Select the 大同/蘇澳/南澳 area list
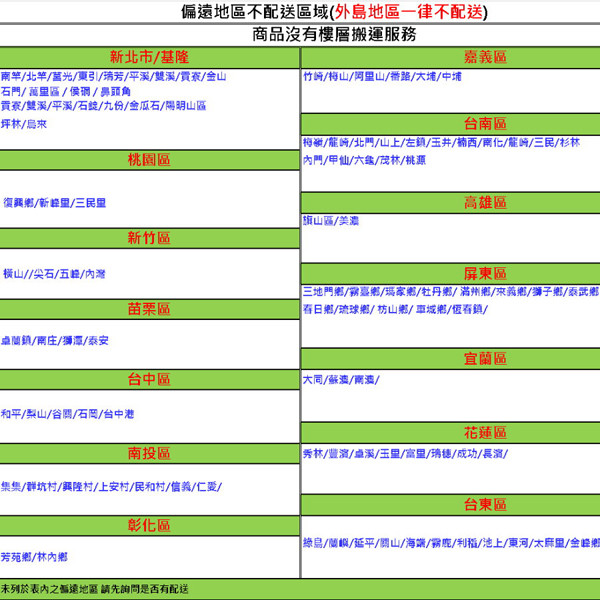This screenshot has height=600, width=600. [x=340, y=381]
